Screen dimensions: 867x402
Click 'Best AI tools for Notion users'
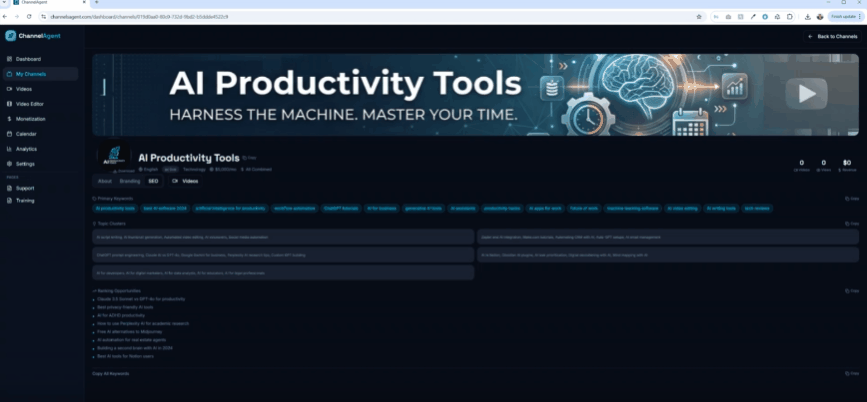(x=125, y=356)
